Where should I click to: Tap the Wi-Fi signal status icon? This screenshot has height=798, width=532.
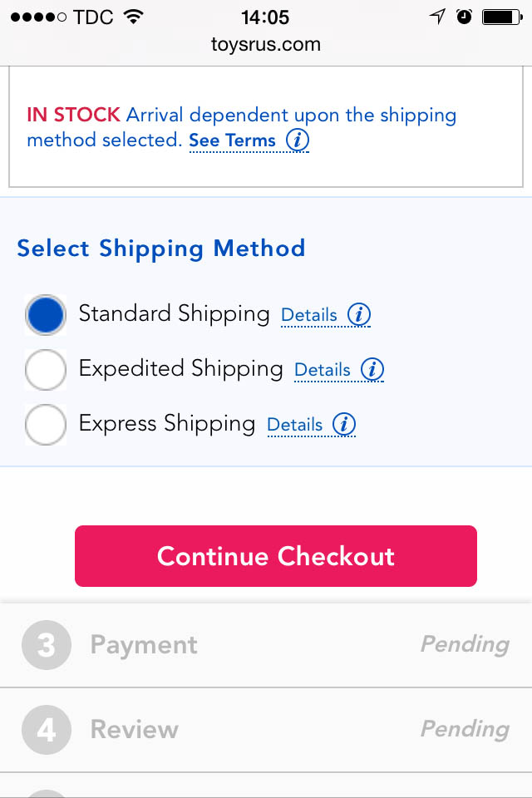point(131,17)
